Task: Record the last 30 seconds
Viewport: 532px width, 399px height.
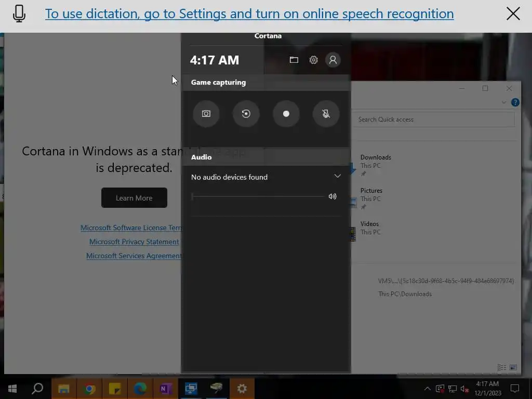Action: pos(246,114)
